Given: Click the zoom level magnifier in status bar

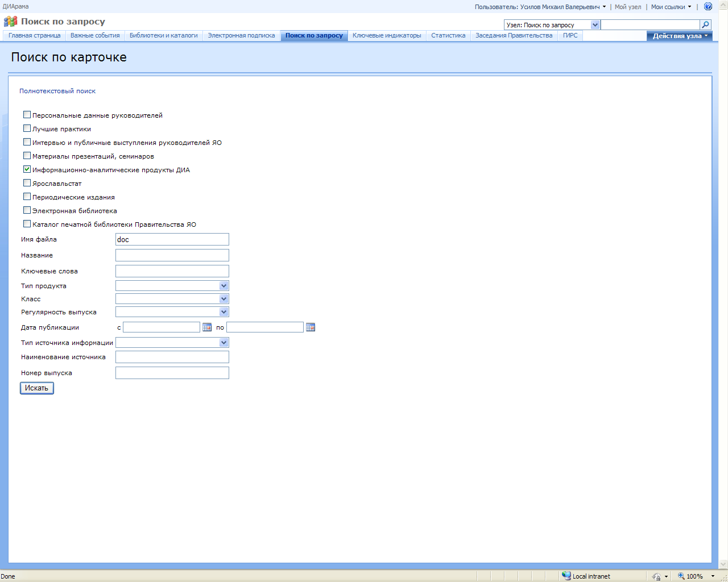Looking at the screenshot, I should [x=681, y=576].
